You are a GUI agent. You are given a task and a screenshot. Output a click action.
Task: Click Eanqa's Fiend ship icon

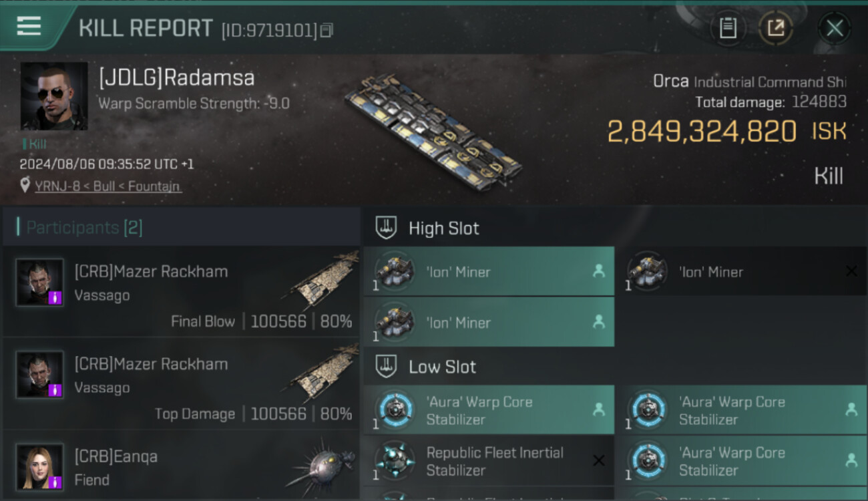322,467
